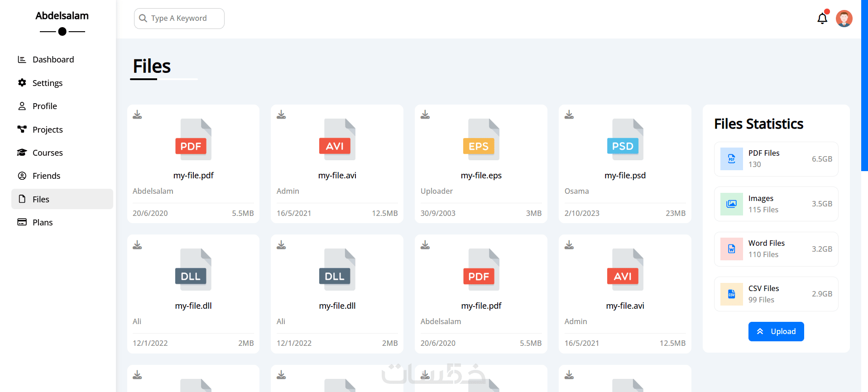868x392 pixels.
Task: Open the Friends page from the sidebar
Action: click(62, 176)
